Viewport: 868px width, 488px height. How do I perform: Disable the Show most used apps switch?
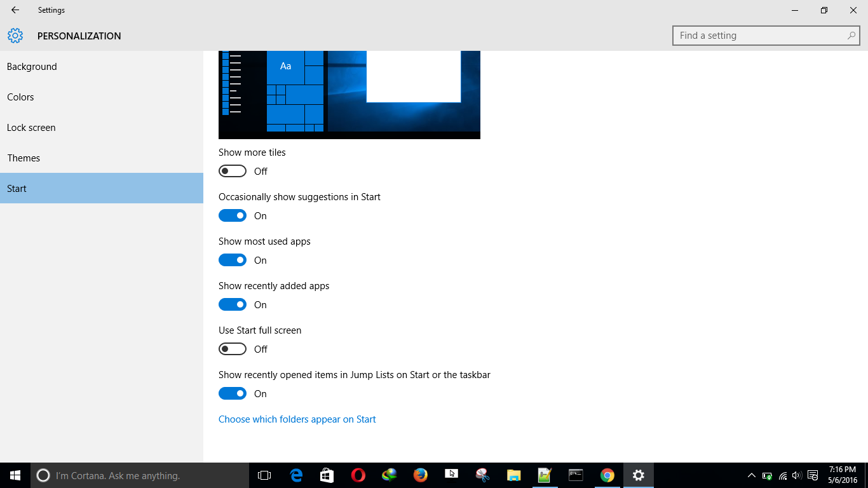233,261
